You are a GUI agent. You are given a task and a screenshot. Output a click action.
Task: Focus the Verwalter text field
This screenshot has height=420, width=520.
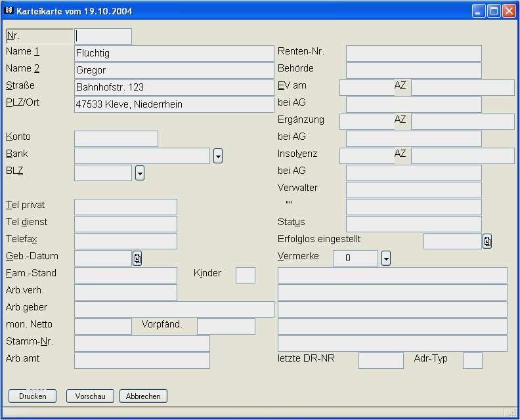coord(414,190)
